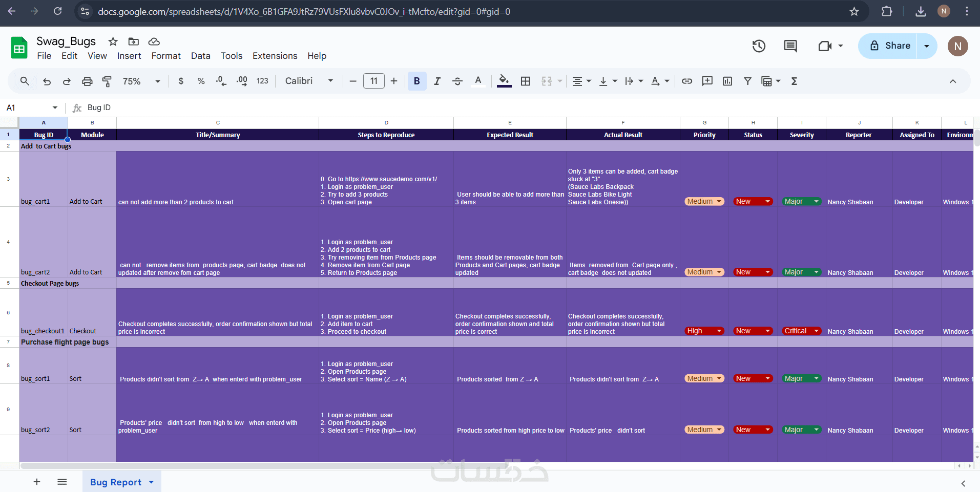Image resolution: width=980 pixels, height=492 pixels.
Task: Toggle italic formatting
Action: [437, 81]
